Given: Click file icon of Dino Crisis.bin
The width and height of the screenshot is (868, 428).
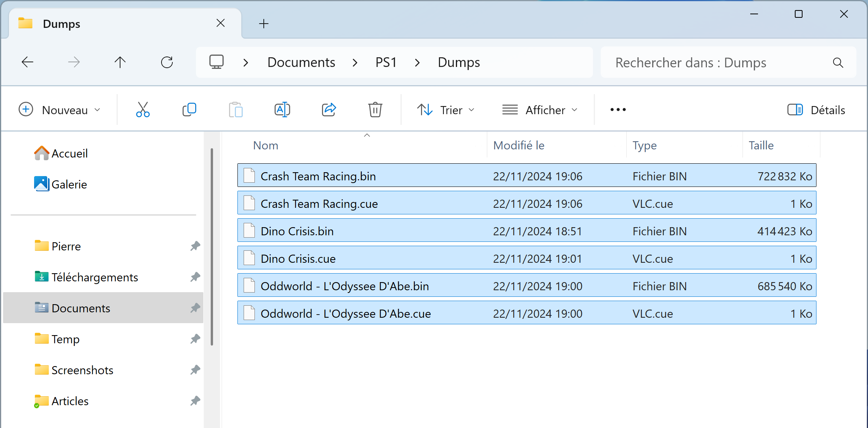Looking at the screenshot, I should [x=249, y=231].
